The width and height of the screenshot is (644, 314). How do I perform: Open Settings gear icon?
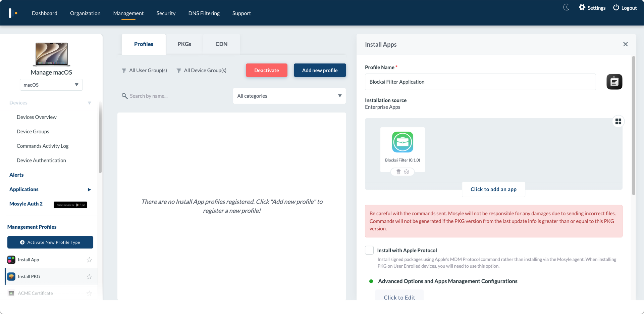point(582,7)
